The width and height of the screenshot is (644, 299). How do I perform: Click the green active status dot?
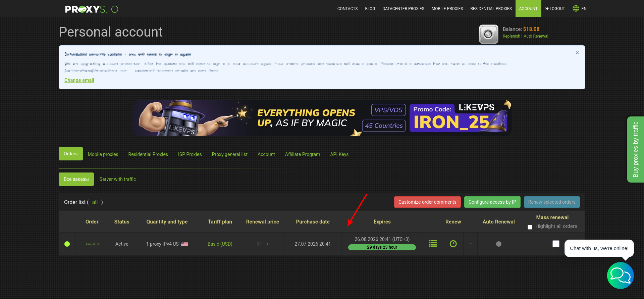point(67,244)
